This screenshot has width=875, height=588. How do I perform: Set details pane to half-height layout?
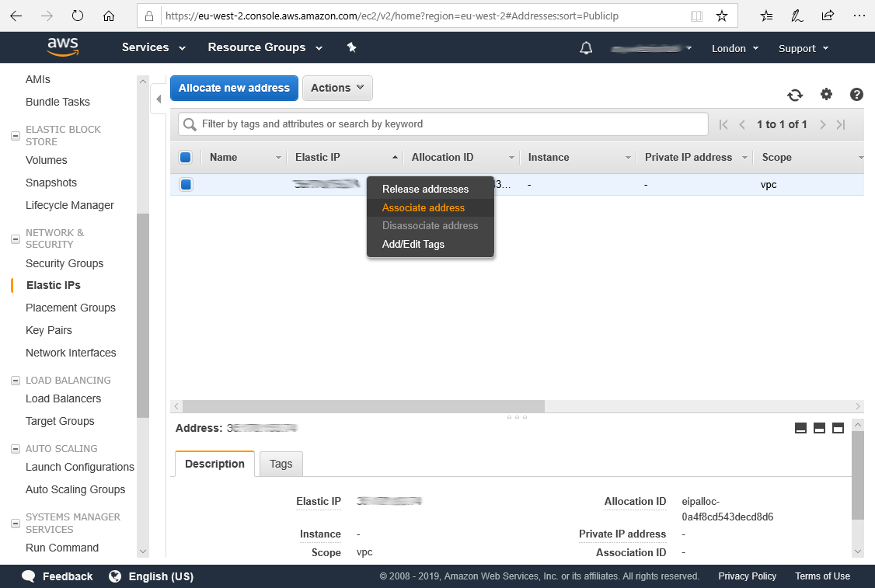click(819, 428)
